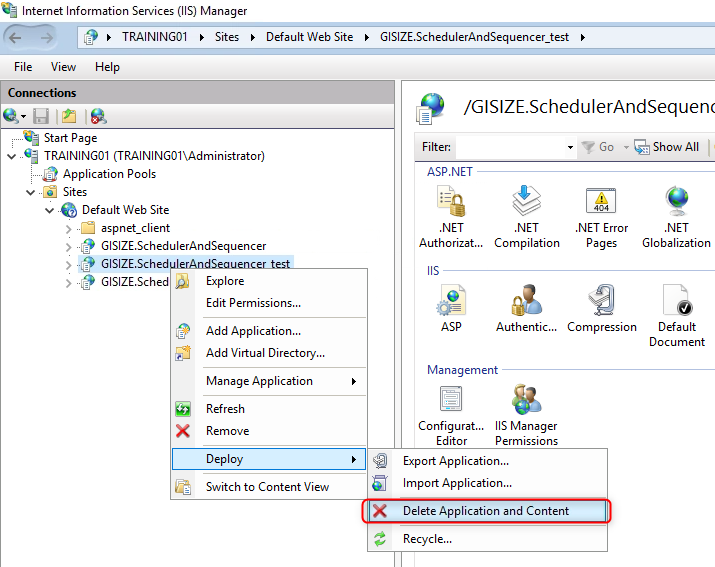
Task: Click the Up folder toolbar icon
Action: (x=69, y=116)
